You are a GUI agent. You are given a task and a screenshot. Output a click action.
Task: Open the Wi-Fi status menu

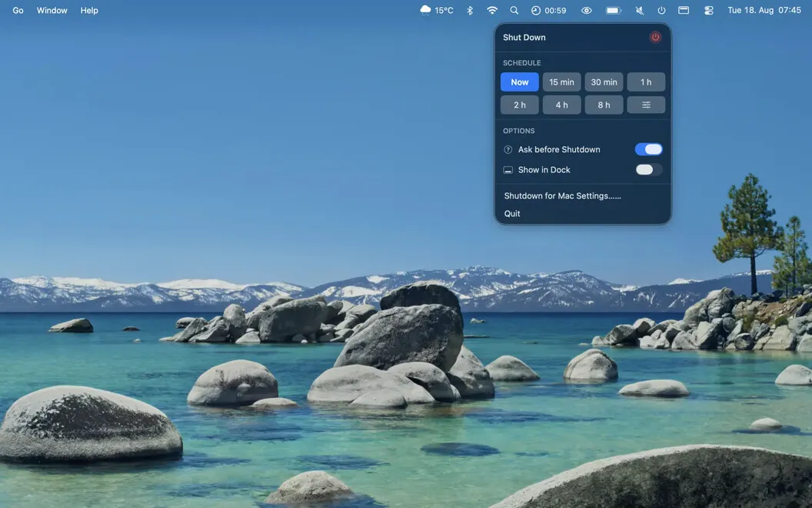click(492, 10)
